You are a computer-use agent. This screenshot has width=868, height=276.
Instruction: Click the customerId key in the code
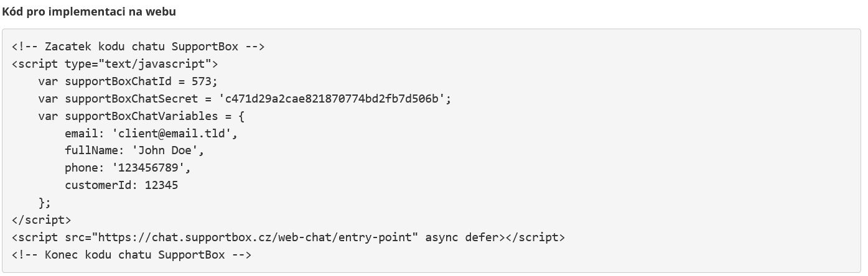coord(98,185)
